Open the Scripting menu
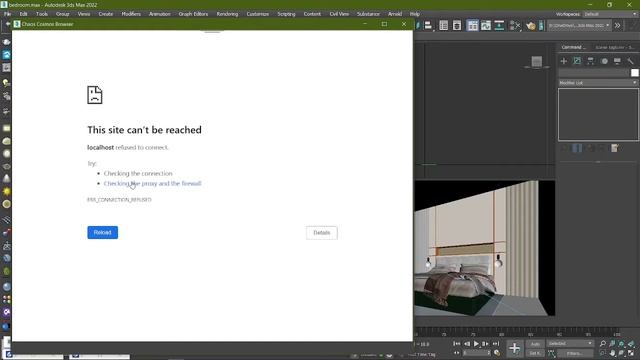This screenshot has height=360, width=640. point(286,14)
